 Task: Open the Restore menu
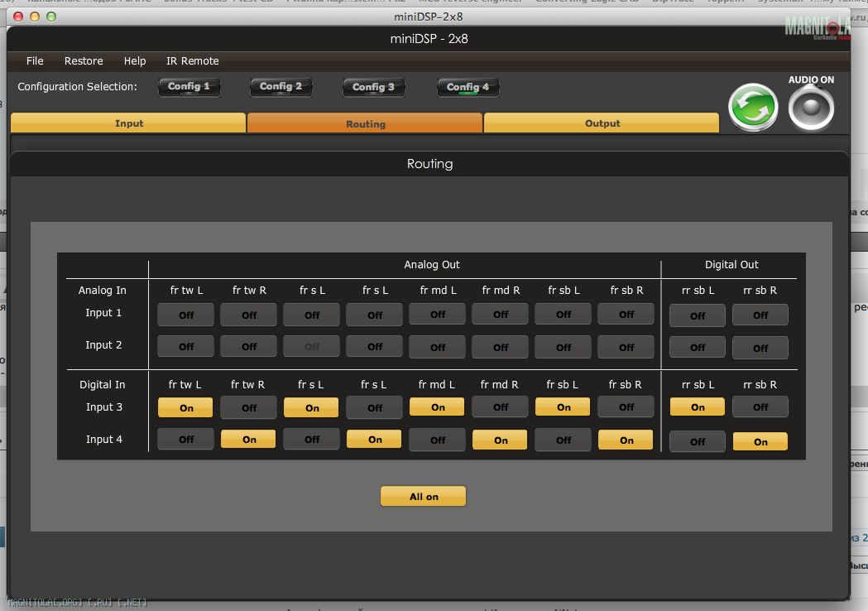click(84, 61)
